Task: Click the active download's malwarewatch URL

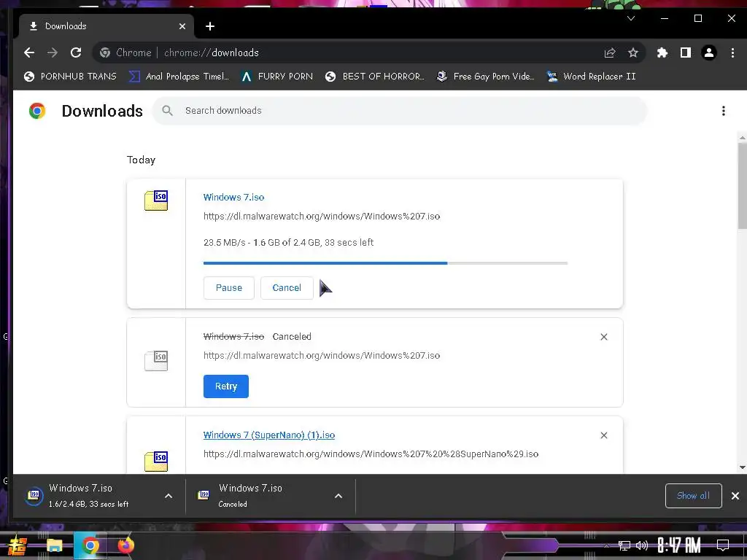Action: point(322,216)
